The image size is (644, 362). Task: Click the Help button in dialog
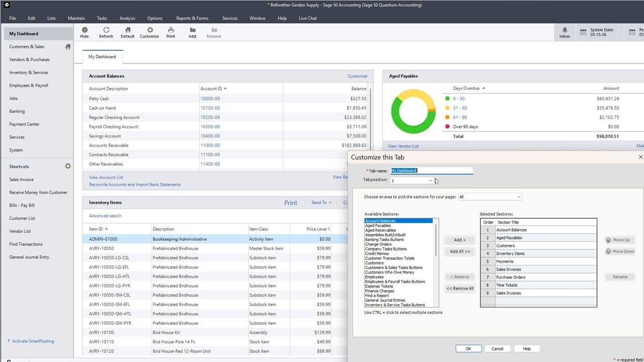pyautogui.click(x=527, y=348)
